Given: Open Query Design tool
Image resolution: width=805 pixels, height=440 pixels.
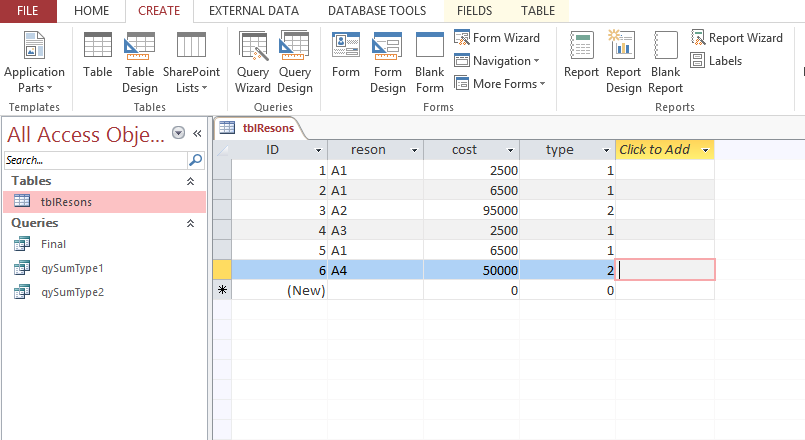Looking at the screenshot, I should pos(294,62).
